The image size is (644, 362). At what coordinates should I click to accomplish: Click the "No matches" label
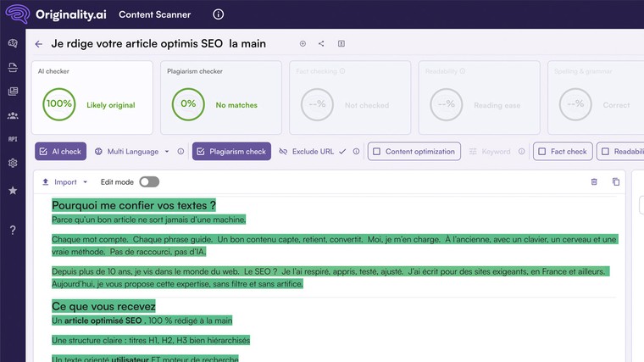236,105
